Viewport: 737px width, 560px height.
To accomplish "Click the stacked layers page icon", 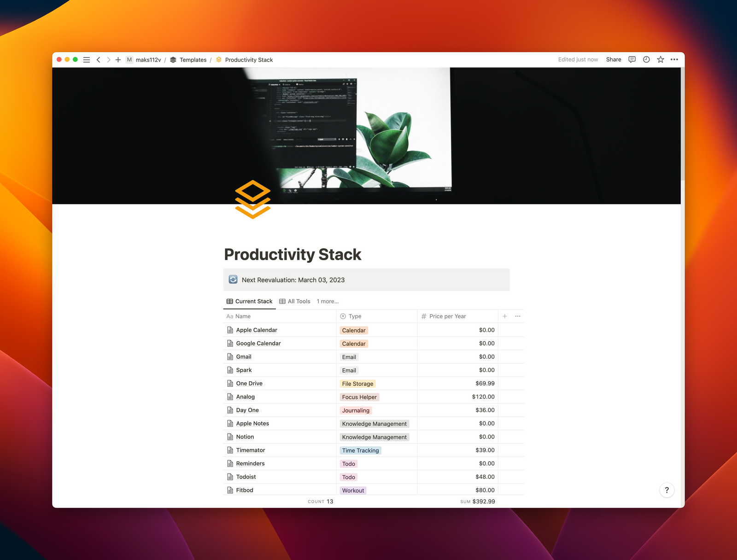I will click(252, 199).
